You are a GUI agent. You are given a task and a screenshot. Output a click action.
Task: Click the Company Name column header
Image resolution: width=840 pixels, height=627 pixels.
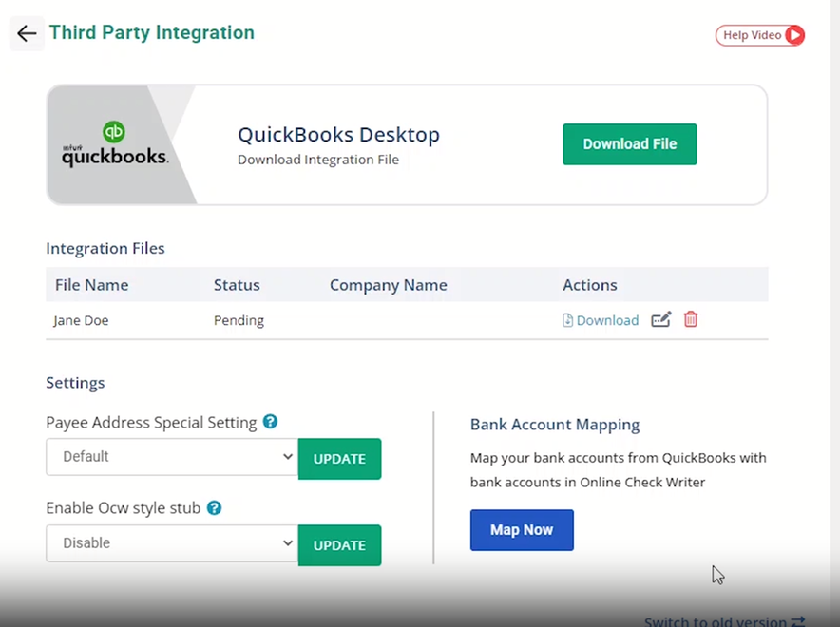[389, 285]
